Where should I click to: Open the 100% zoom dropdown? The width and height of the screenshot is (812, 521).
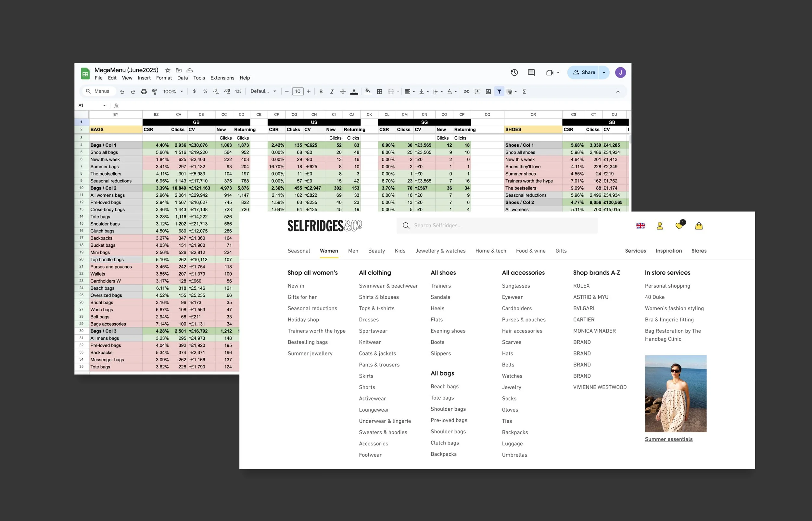173,91
